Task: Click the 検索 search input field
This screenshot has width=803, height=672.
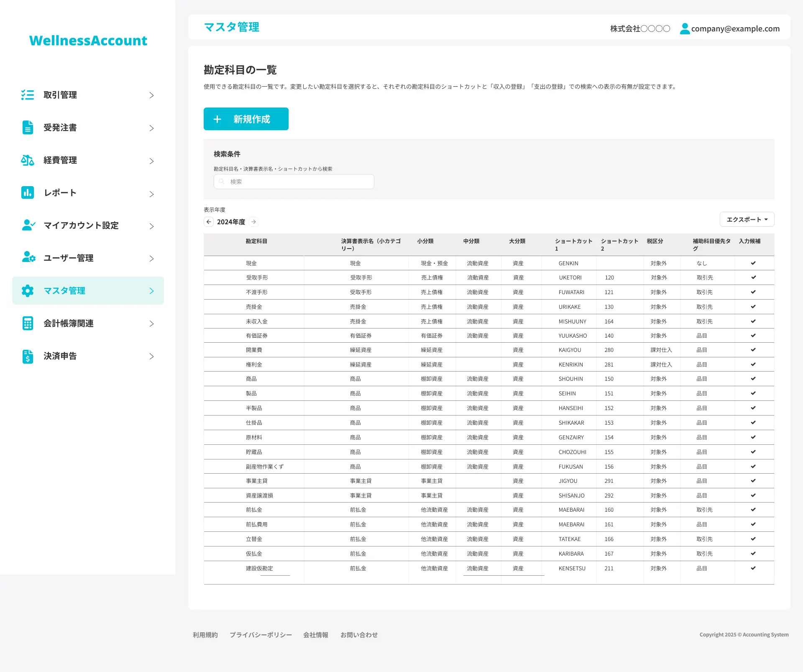Action: pos(294,182)
